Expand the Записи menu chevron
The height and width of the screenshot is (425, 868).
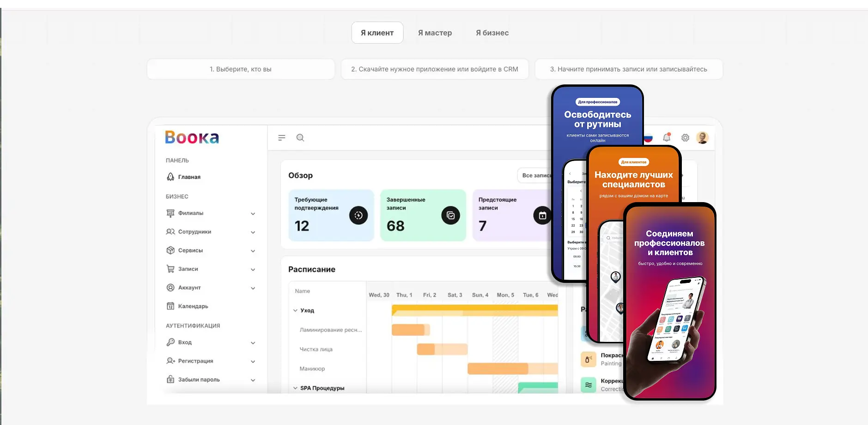(253, 269)
